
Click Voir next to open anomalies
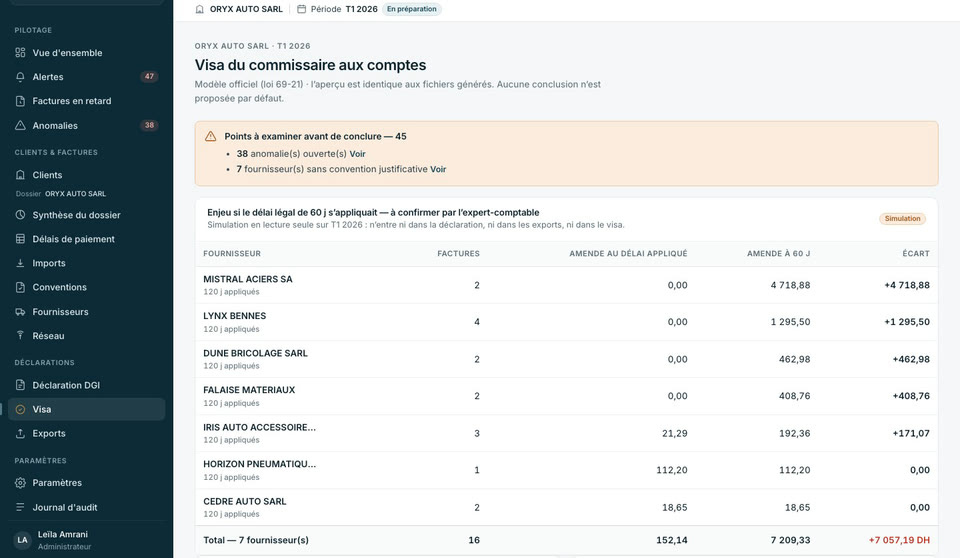click(358, 154)
